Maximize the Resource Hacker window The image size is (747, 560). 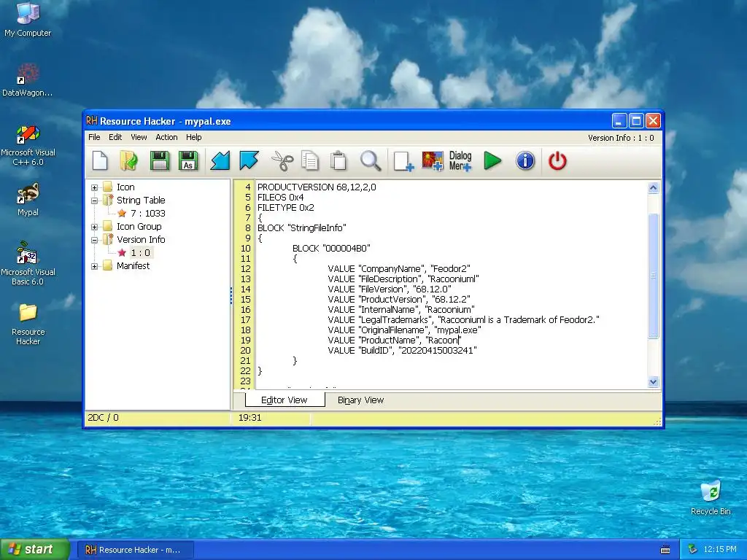point(636,121)
